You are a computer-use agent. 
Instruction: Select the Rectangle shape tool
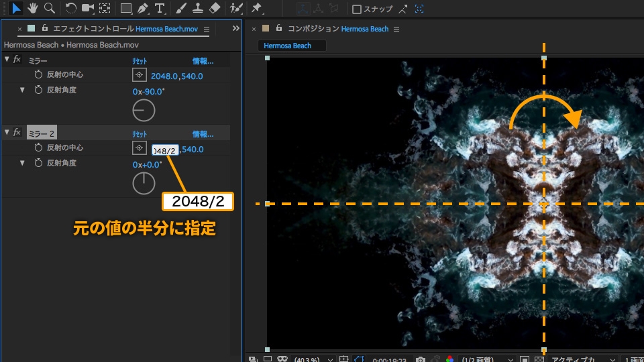tap(126, 8)
